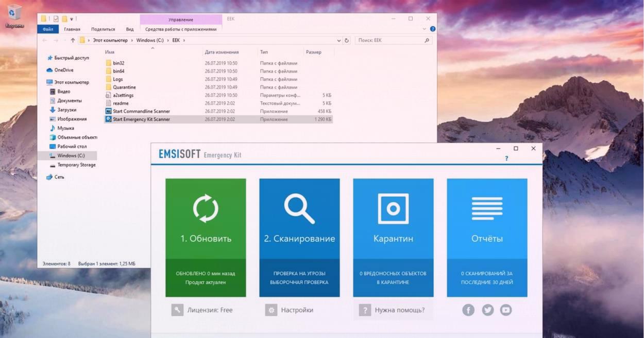
Task: Click Настройки link in Emsisoft
Action: pos(297,310)
